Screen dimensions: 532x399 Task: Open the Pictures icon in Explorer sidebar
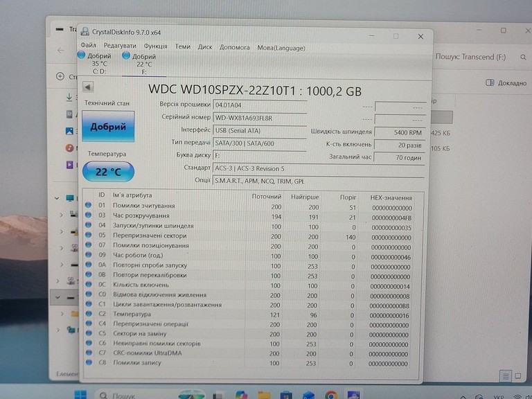[69, 131]
